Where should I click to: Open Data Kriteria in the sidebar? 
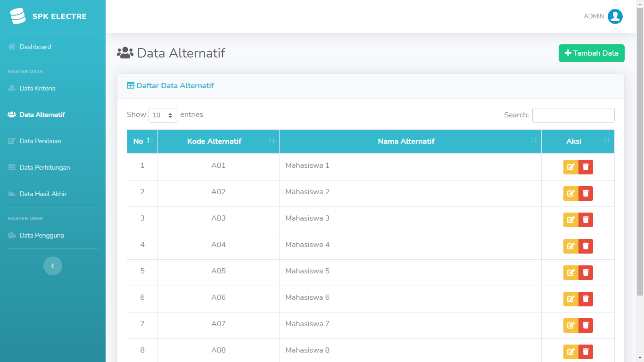[53, 88]
